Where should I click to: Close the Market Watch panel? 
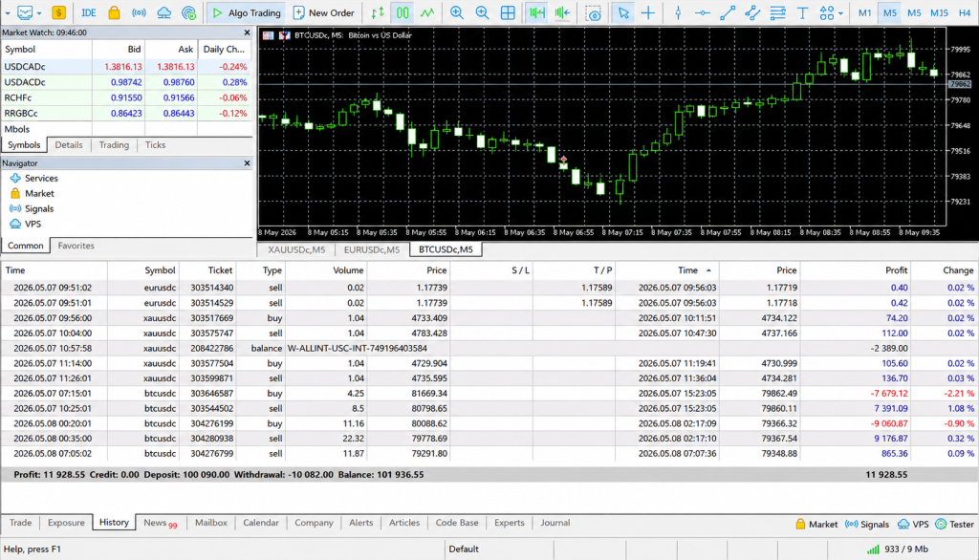(x=248, y=32)
